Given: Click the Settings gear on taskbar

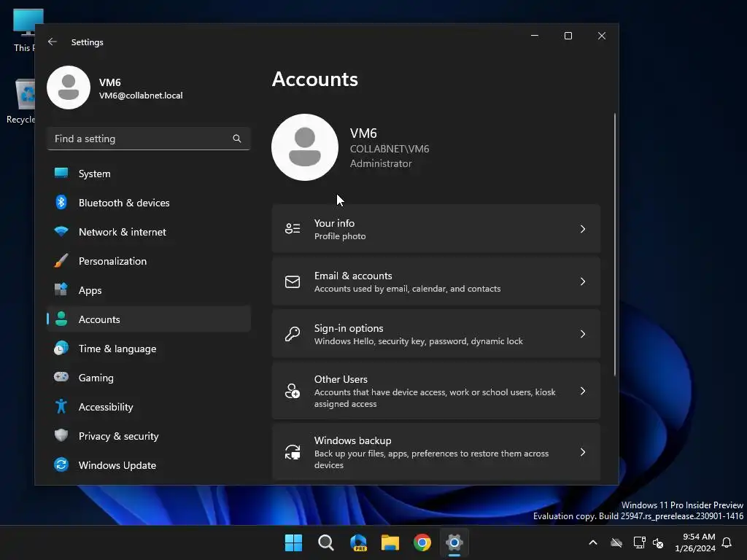Looking at the screenshot, I should point(454,542).
